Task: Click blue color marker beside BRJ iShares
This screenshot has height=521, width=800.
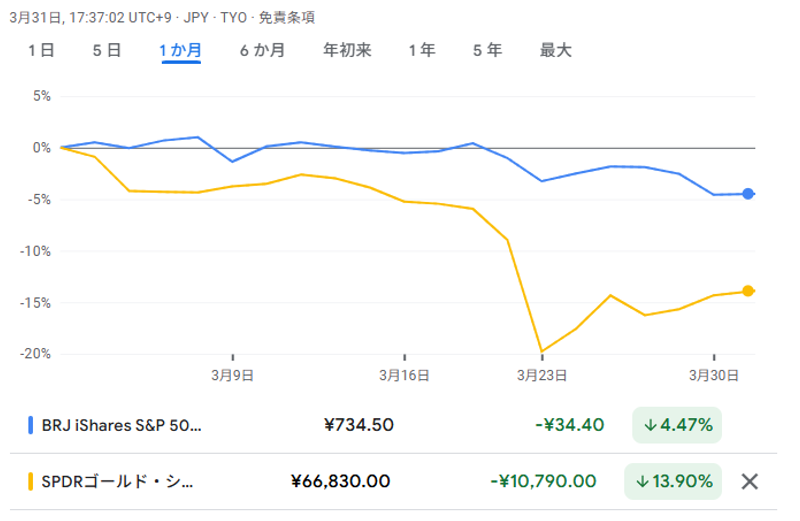Action: point(31,425)
